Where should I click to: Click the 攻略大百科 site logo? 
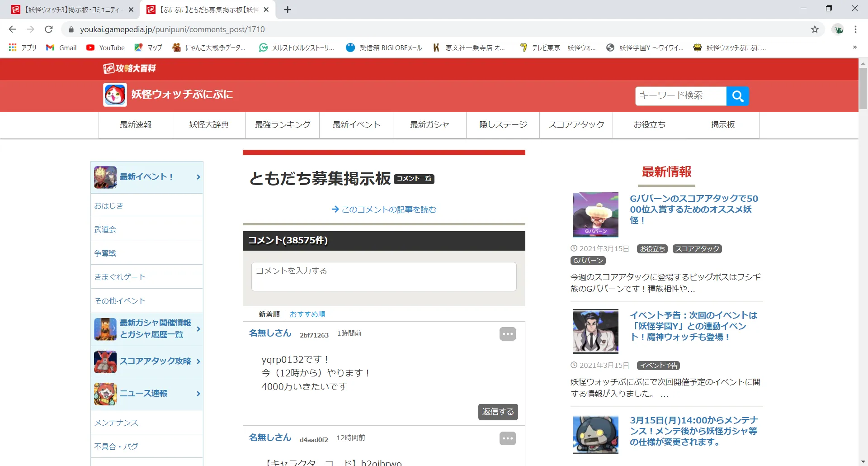[130, 68]
